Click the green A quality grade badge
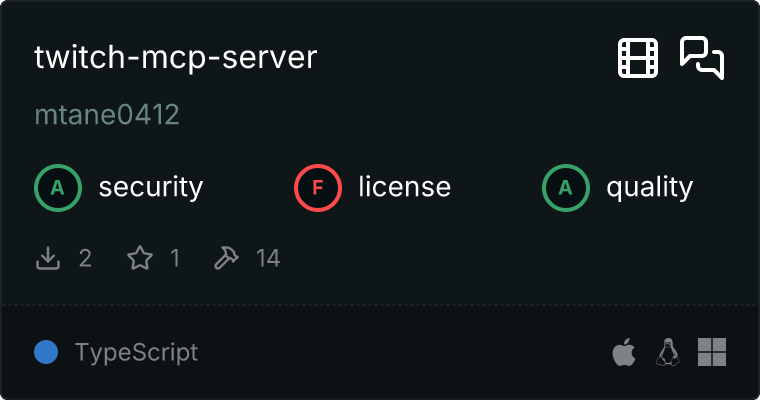Viewport: 760px width, 400px height. tap(565, 187)
